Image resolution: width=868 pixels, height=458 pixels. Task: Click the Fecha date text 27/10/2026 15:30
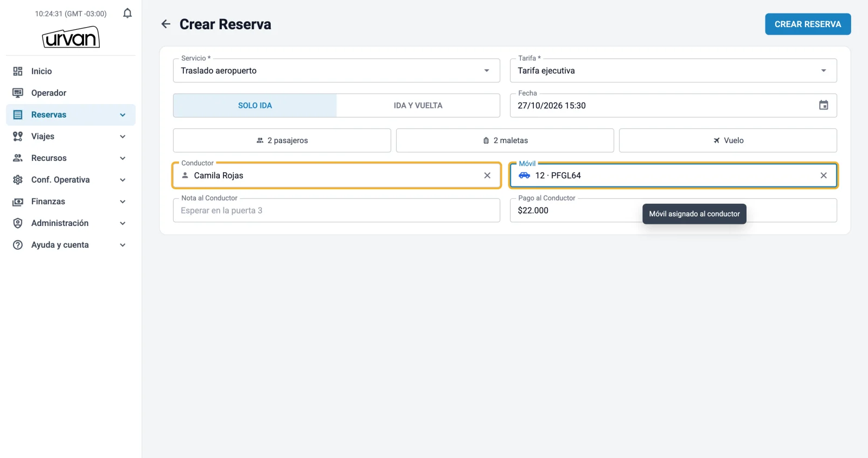click(x=552, y=106)
